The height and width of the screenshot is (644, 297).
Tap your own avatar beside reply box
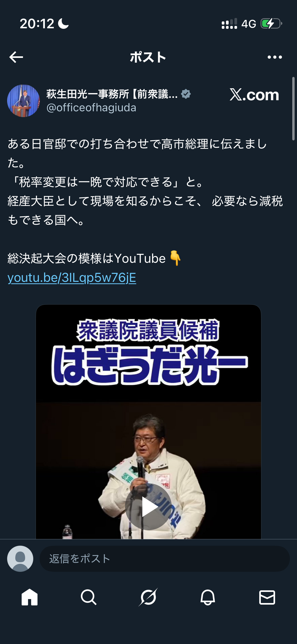20,559
